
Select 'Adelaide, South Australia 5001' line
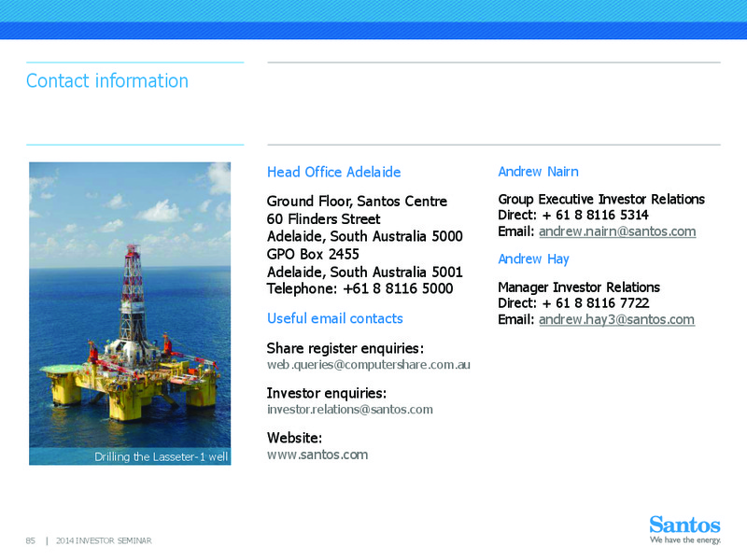(364, 272)
